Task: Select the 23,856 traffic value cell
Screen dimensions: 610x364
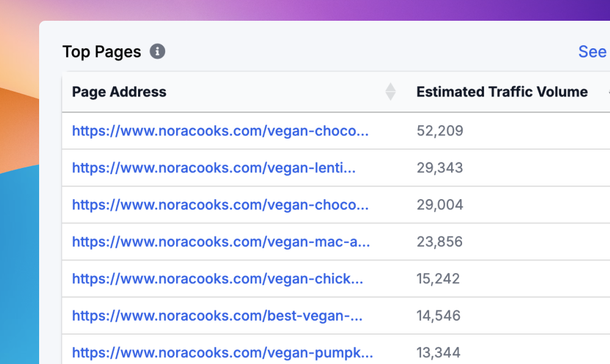Action: (440, 242)
